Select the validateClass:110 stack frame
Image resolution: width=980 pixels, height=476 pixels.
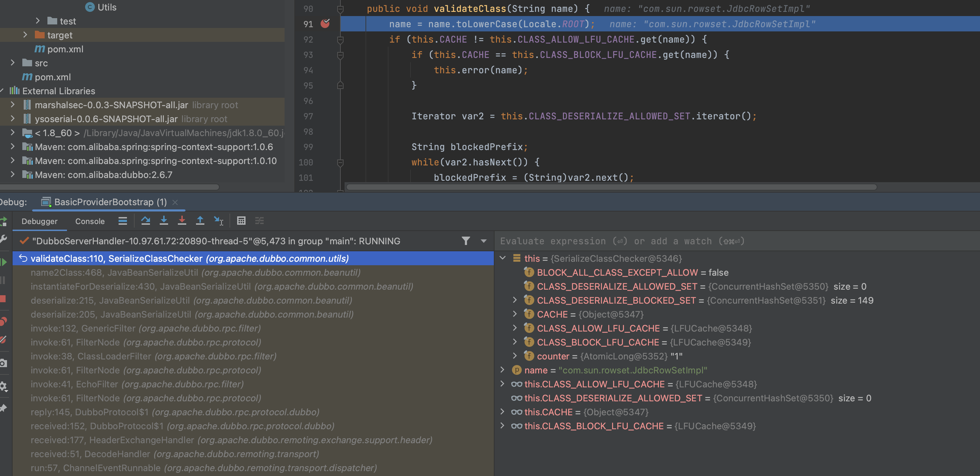pos(253,259)
